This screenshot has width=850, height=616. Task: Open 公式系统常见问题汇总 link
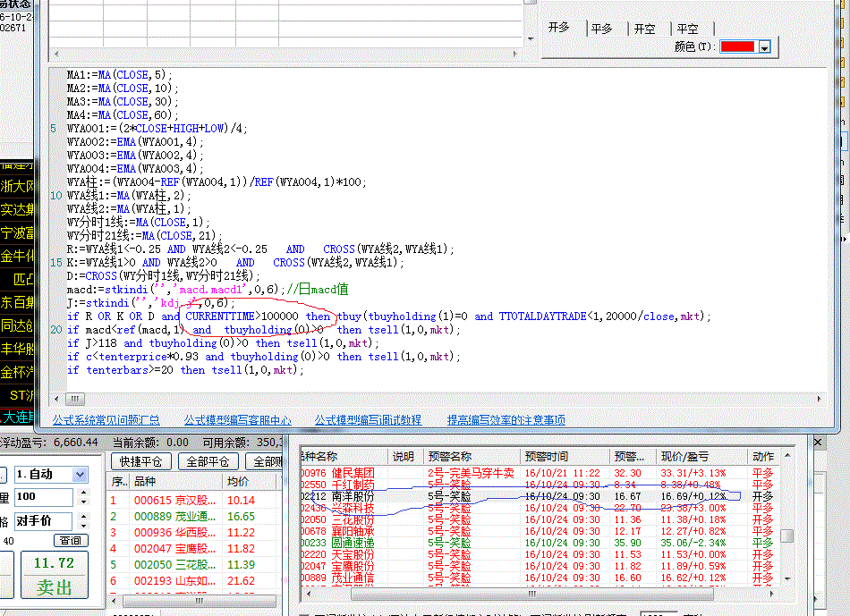click(106, 420)
